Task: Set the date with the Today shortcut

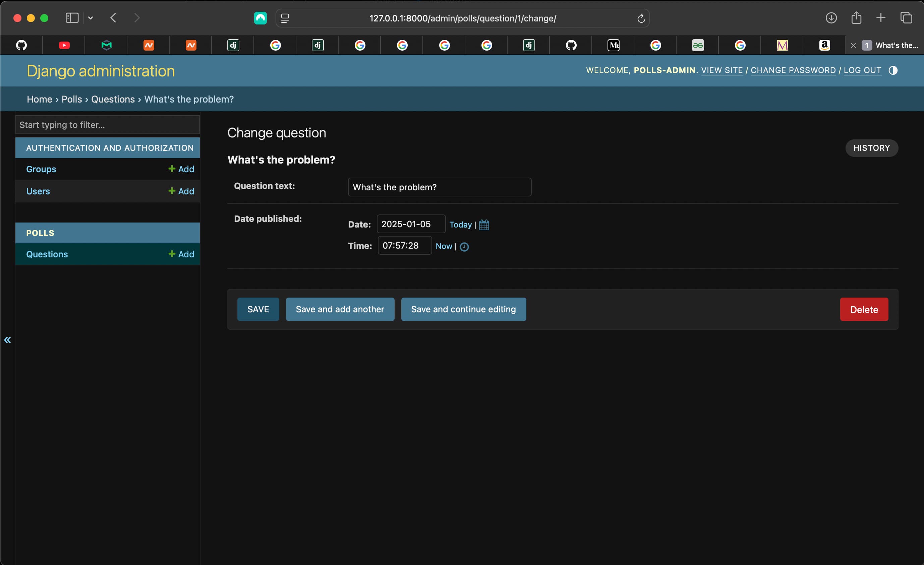Action: 461,225
